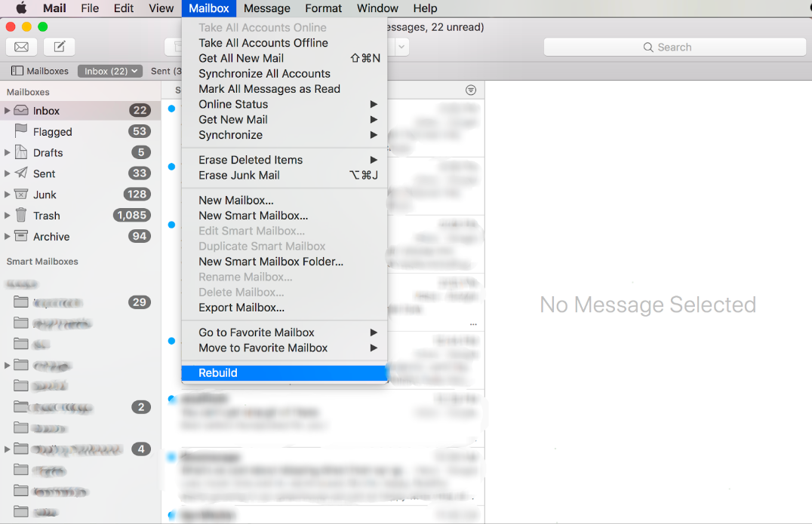Open the Help menu
Screen dimensions: 812x524
425,8
